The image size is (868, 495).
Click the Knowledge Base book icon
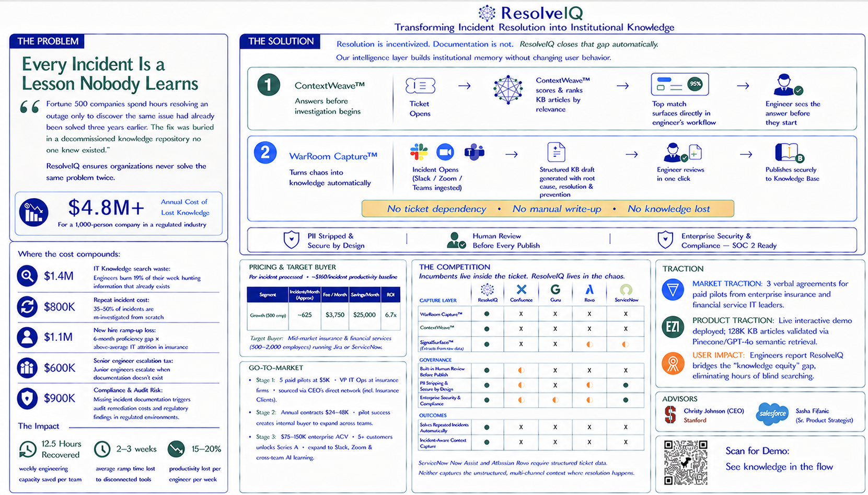point(789,153)
